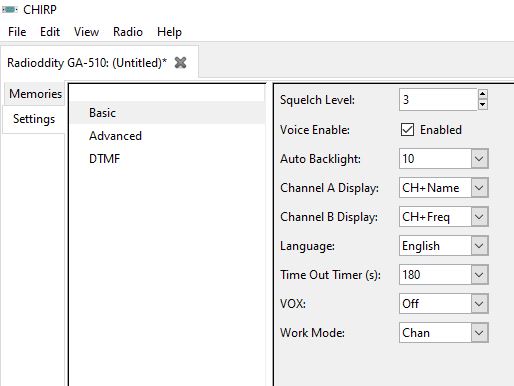Click the Voice Enable label
This screenshot has height=386, width=514.
[x=315, y=130]
